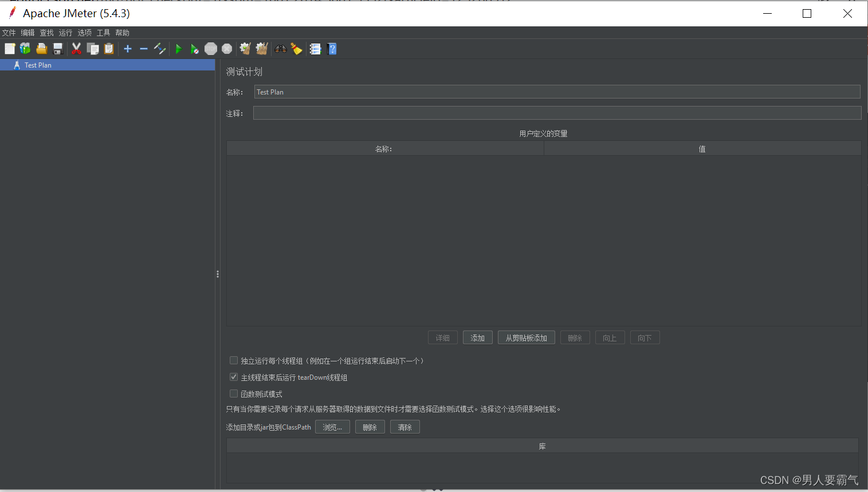Uncheck 主线程结束后运行 tearDown线程组 checkbox

[x=234, y=377]
